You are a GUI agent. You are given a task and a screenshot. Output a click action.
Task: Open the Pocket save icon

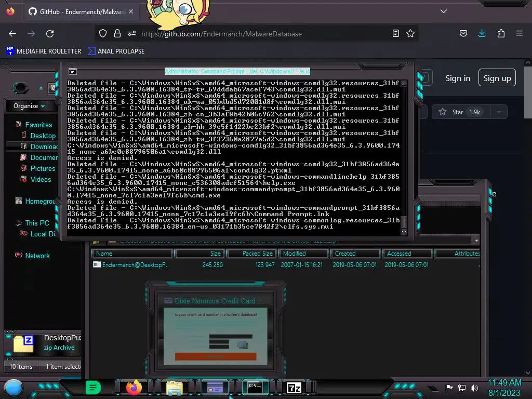[x=463, y=33]
